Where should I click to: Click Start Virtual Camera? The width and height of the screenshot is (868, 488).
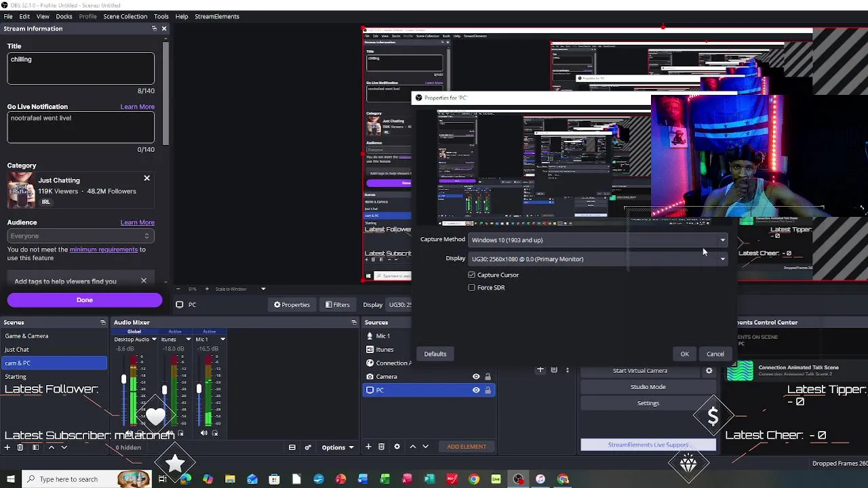[x=640, y=371]
